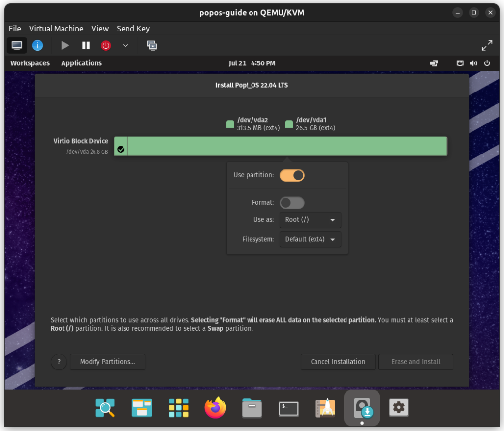Viewport: 504px width, 431px height.
Task: Open Files manager from the dock
Action: point(252,408)
